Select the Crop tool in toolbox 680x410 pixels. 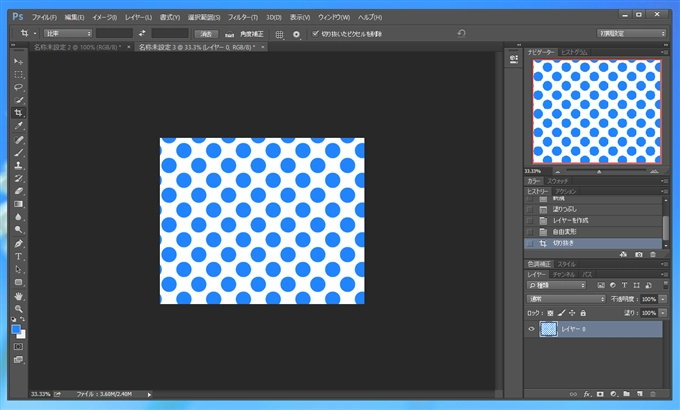coord(18,113)
